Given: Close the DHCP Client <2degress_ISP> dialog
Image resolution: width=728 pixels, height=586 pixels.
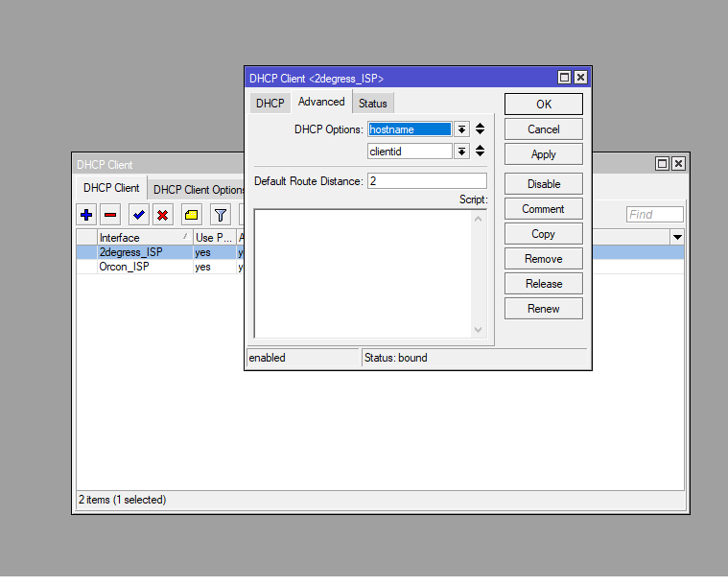Looking at the screenshot, I should pyautogui.click(x=580, y=78).
